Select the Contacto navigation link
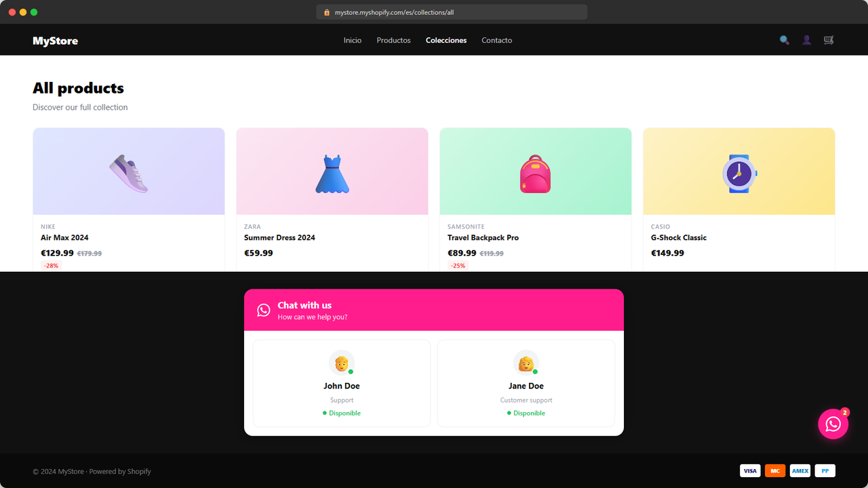The height and width of the screenshot is (488, 868). (497, 41)
